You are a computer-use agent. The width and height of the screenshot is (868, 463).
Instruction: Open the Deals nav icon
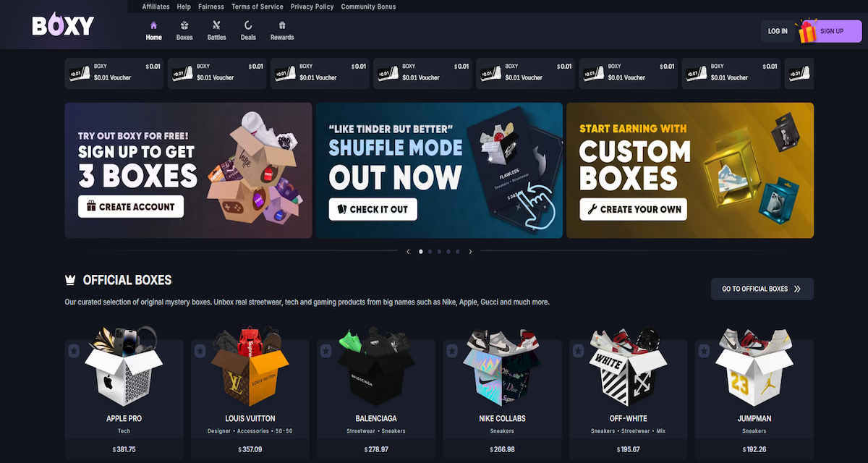tap(248, 25)
